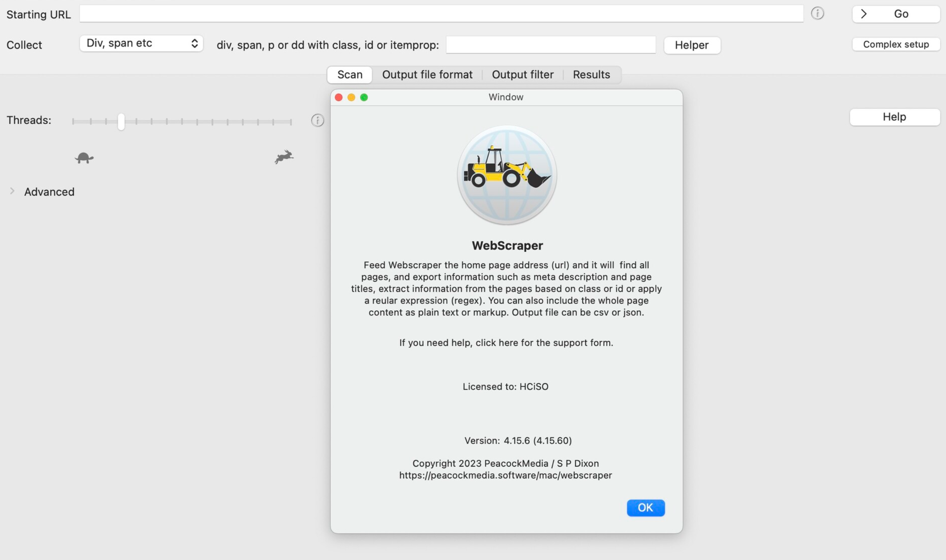Expand the Advanced section chevron
The height and width of the screenshot is (560, 946).
click(12, 191)
